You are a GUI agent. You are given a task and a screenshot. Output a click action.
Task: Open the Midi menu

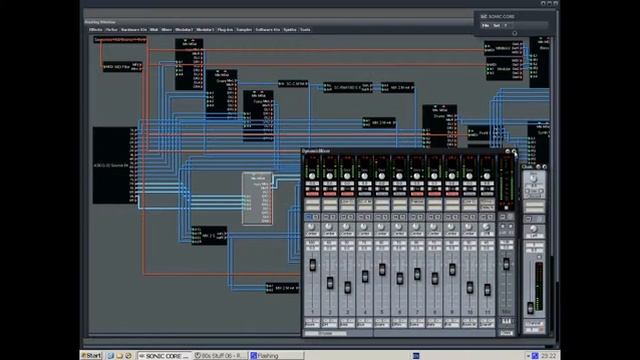tap(154, 30)
